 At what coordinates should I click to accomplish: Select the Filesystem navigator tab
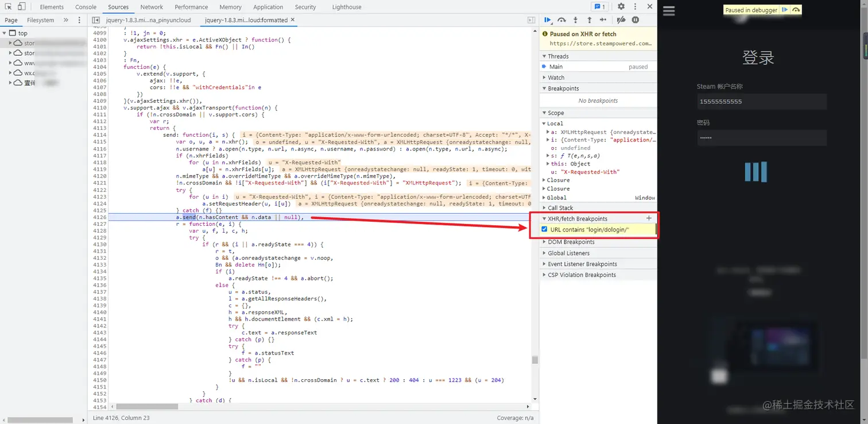pyautogui.click(x=41, y=20)
